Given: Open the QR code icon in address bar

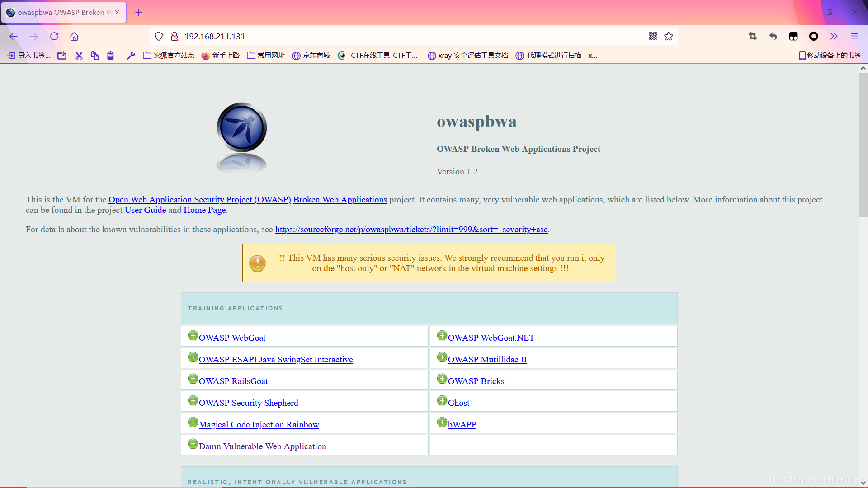Looking at the screenshot, I should [x=652, y=36].
